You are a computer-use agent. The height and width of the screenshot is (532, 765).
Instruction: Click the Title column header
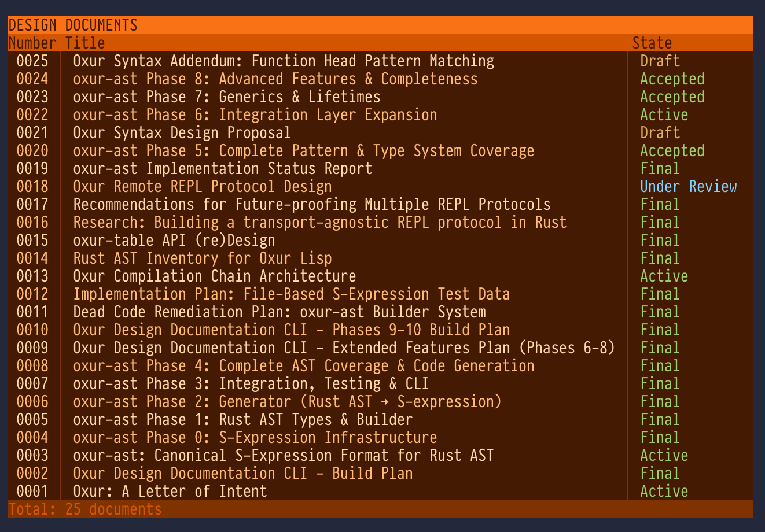click(x=85, y=43)
